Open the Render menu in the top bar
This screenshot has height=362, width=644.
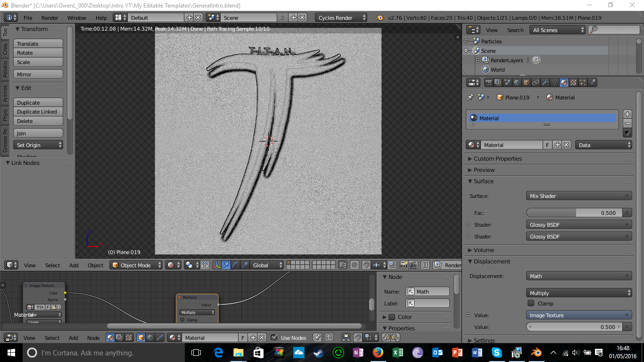50,17
